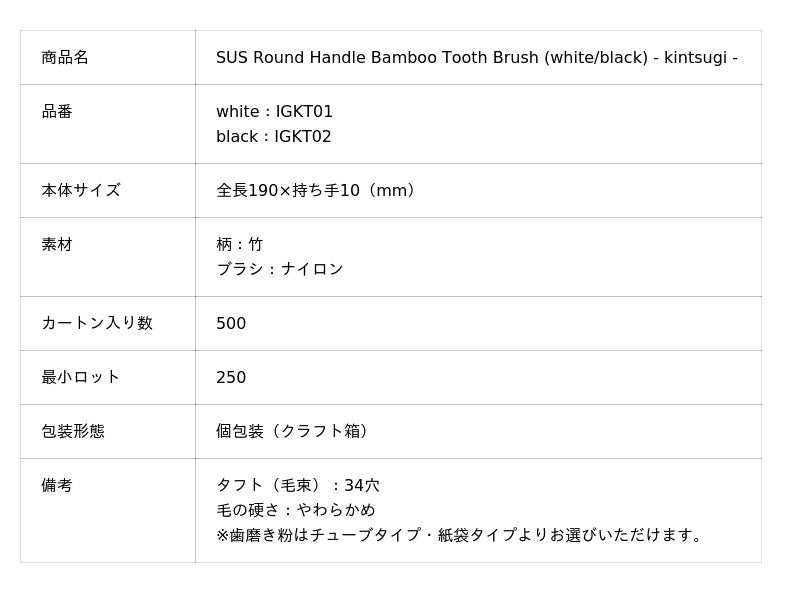This screenshot has height=593, width=800.
Task: Click the カートン入り数 row label
Action: 97,323
